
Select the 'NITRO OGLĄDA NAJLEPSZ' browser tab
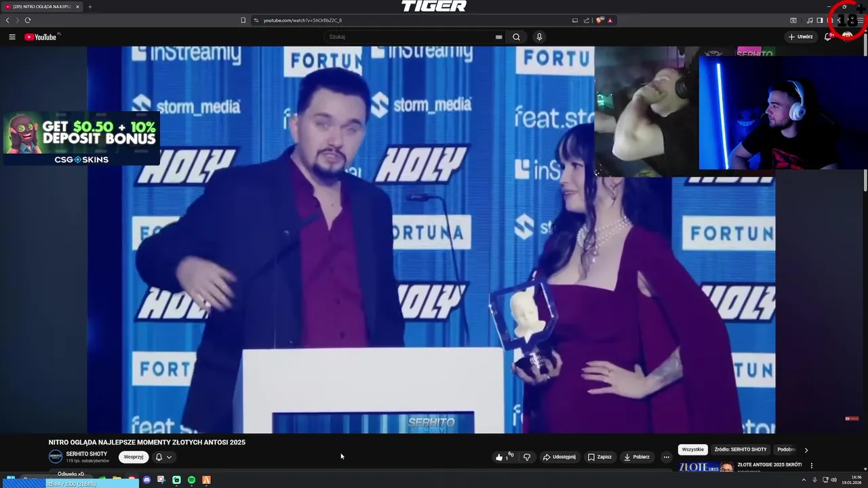click(42, 7)
